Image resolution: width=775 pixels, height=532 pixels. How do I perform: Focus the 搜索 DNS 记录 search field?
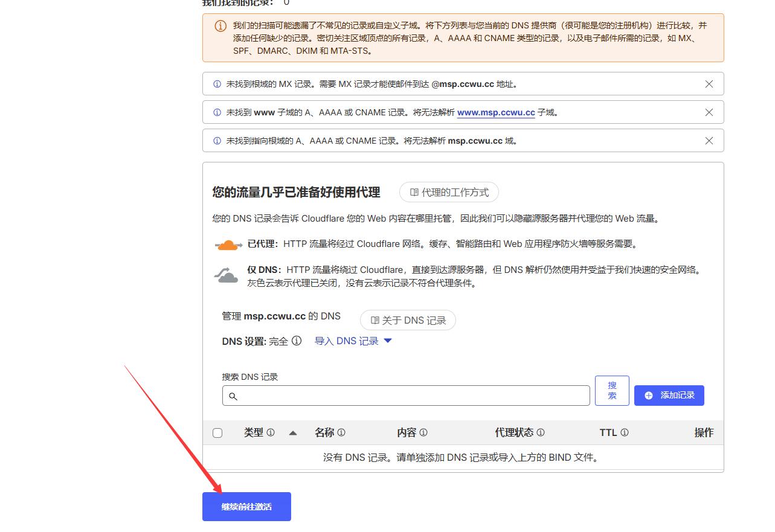406,396
